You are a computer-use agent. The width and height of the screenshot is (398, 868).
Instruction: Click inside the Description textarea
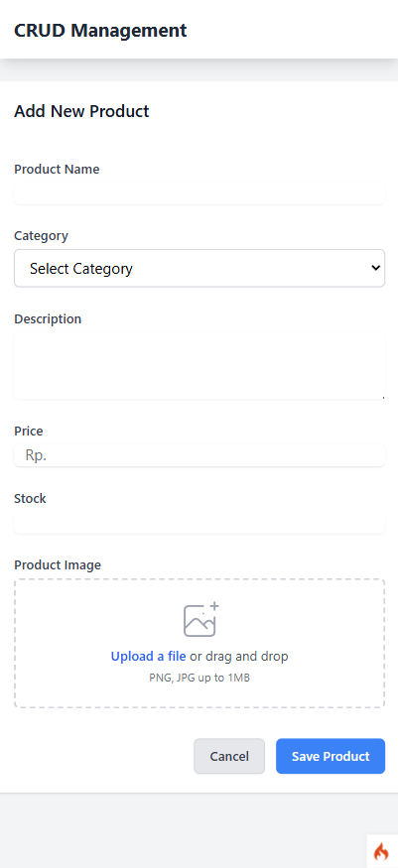coord(199,365)
